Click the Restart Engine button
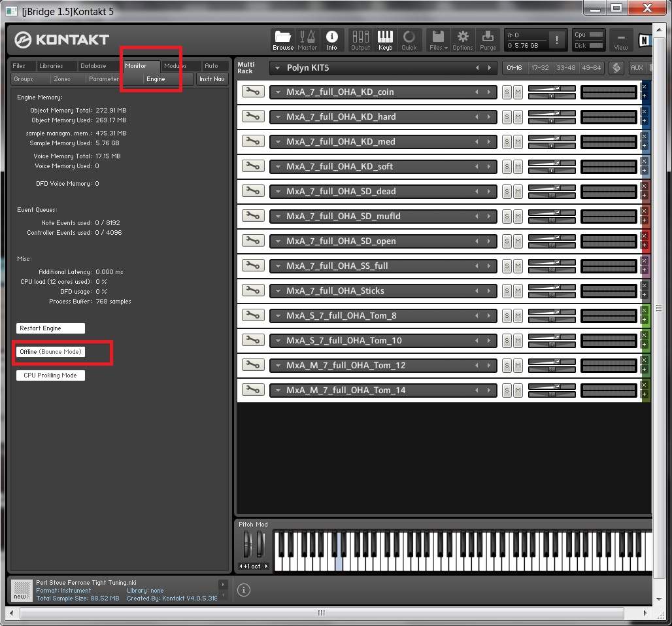Viewport: 672px width, 626px height. coord(50,328)
